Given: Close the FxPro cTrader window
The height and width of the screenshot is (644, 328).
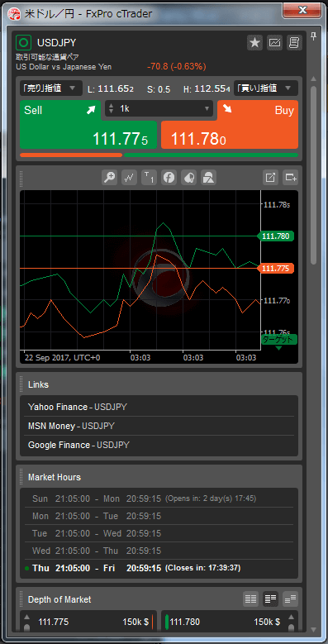Looking at the screenshot, I should (303, 10).
